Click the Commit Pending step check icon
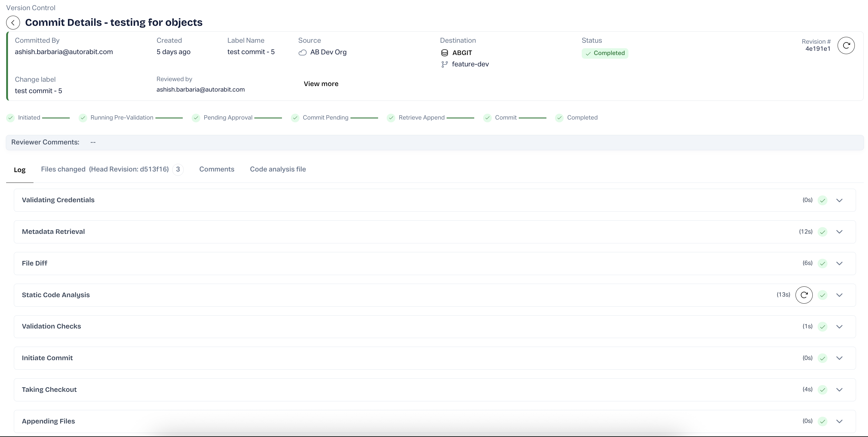This screenshot has height=437, width=868. (295, 118)
